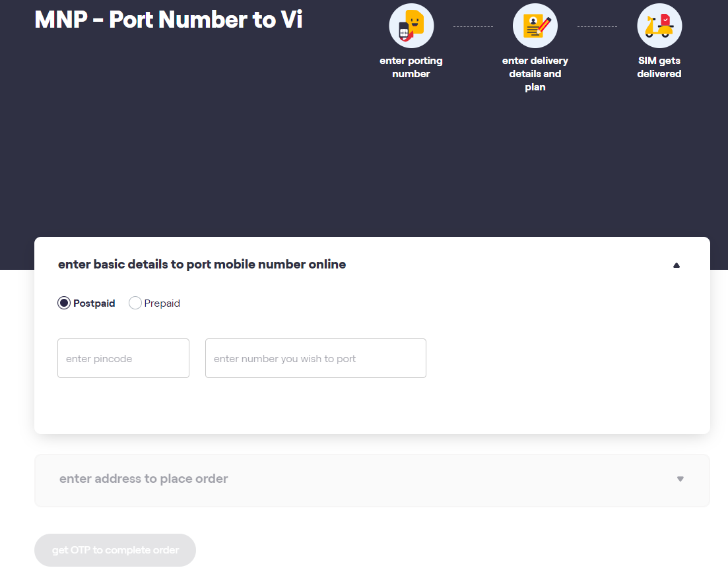728x568 pixels.
Task: Click the MNP Port Number to Vi heading
Action: click(x=168, y=19)
